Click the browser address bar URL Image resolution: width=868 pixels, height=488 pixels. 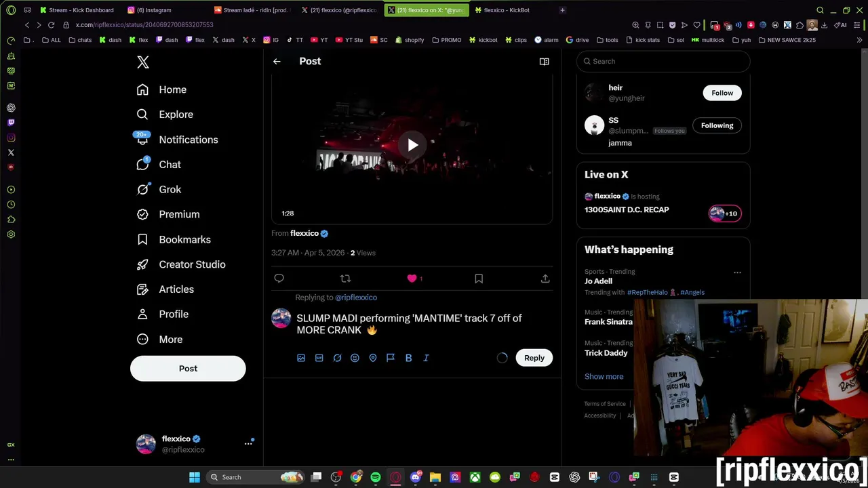[144, 25]
